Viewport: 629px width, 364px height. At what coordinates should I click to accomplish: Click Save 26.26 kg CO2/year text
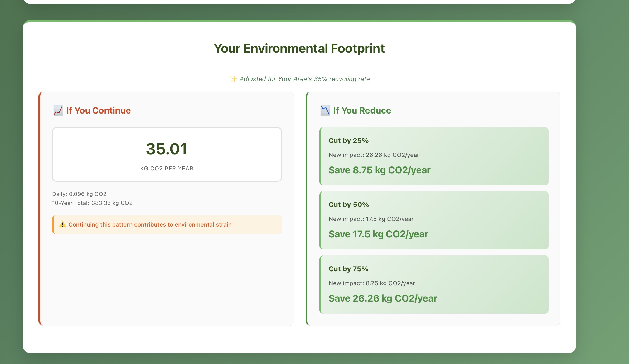(383, 298)
